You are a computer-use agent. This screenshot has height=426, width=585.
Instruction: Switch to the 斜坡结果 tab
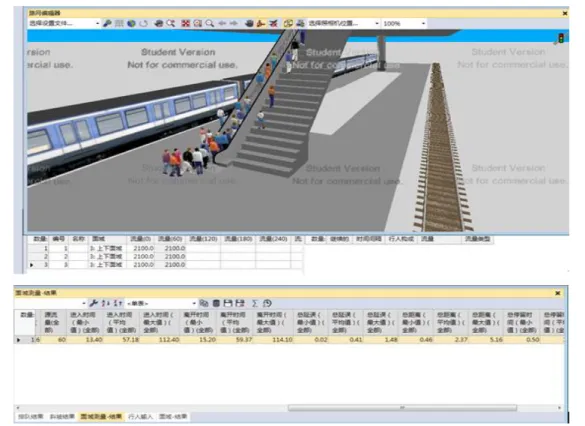(62, 416)
